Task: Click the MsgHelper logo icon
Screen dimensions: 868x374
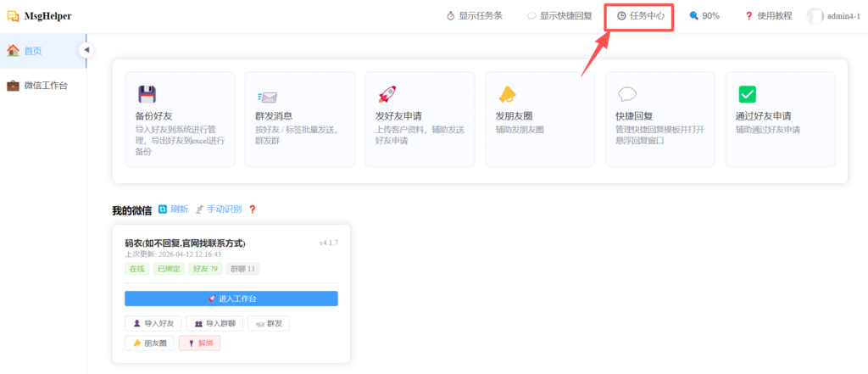Action: click(13, 15)
